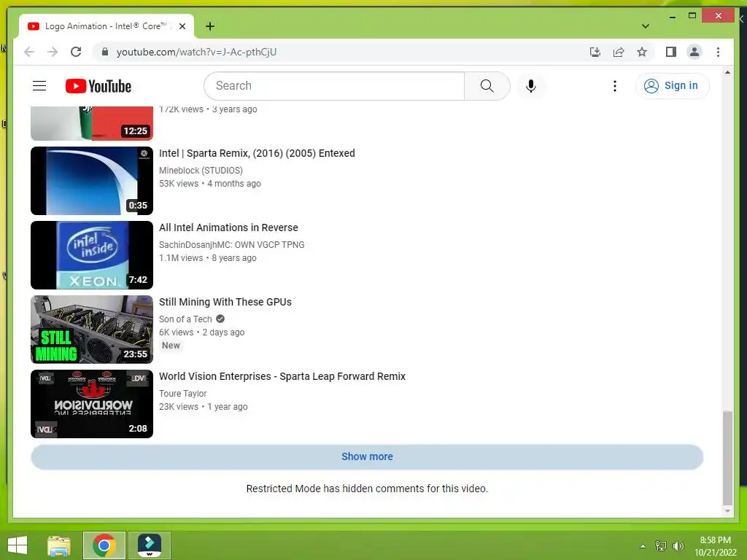Open File Explorer from the taskbar

click(x=59, y=545)
